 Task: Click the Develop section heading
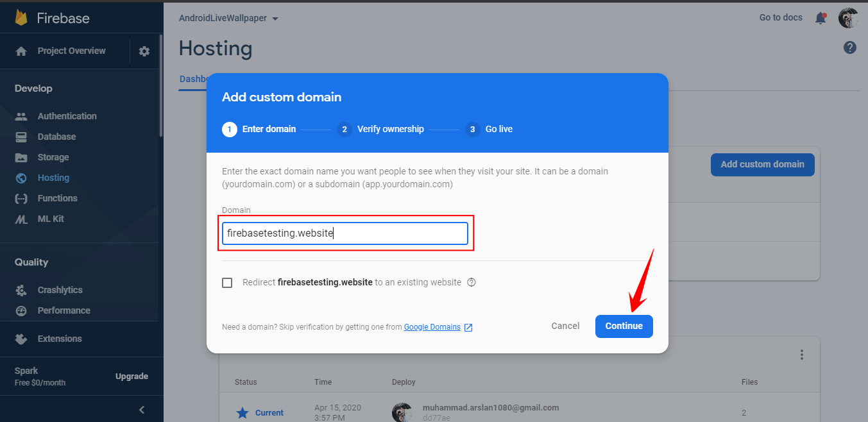coord(33,89)
